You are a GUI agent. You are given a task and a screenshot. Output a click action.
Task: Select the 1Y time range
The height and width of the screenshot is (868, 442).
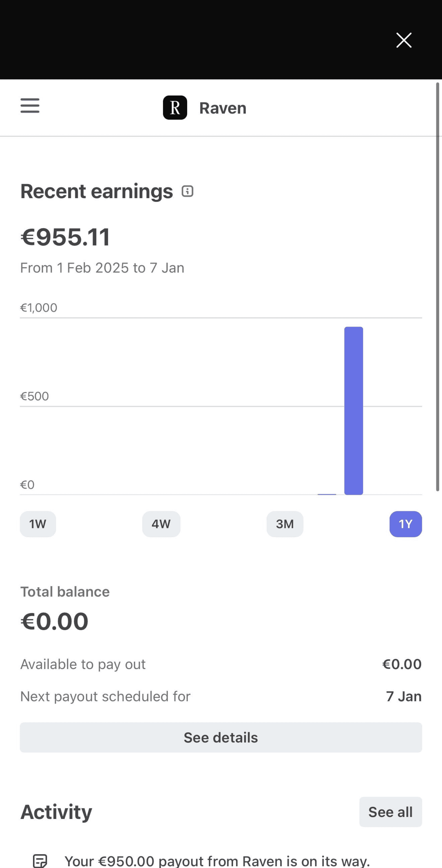click(406, 524)
